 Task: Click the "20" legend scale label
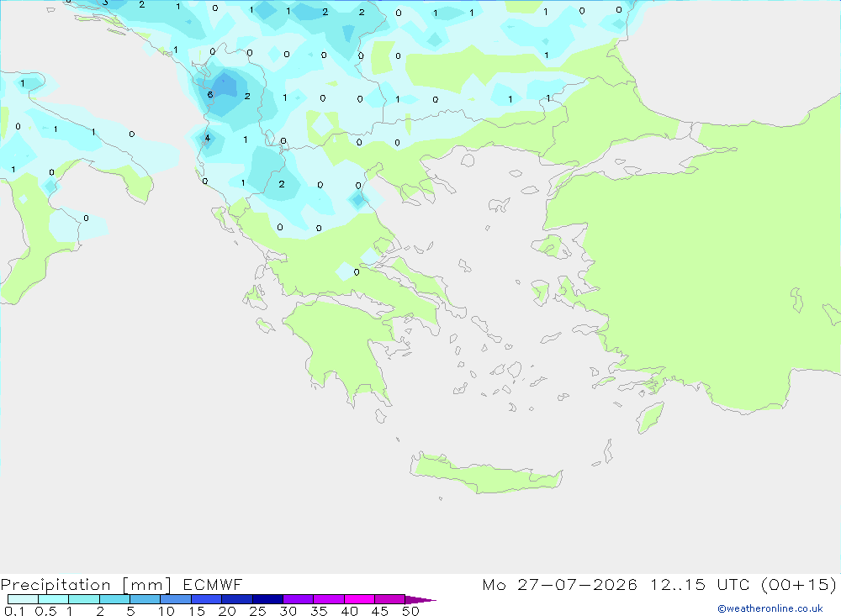[x=227, y=611]
